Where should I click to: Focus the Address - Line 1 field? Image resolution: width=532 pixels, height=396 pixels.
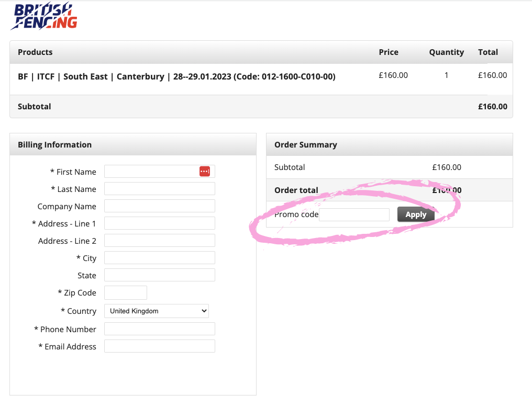[x=159, y=223]
